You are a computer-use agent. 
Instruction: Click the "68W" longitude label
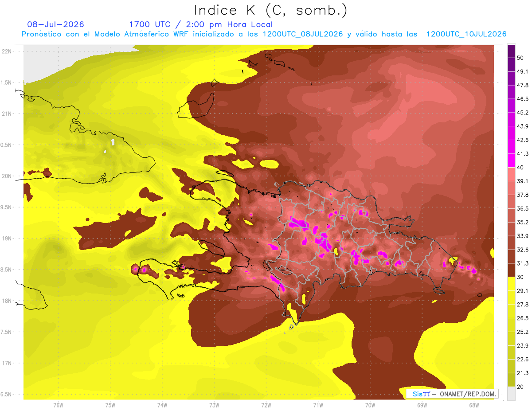pyautogui.click(x=474, y=405)
